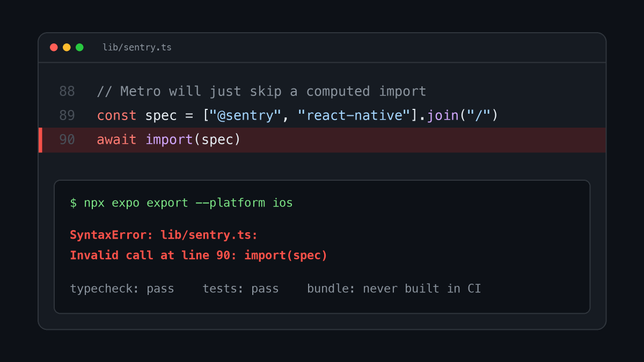
Task: Click the 'tests: pass' status
Action: coord(240,289)
